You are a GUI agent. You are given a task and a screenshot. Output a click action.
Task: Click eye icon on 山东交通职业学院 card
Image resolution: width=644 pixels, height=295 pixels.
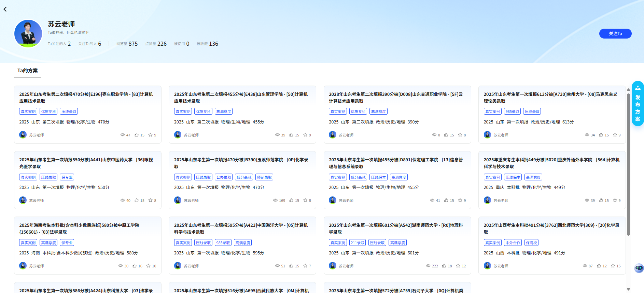pyautogui.click(x=434, y=135)
